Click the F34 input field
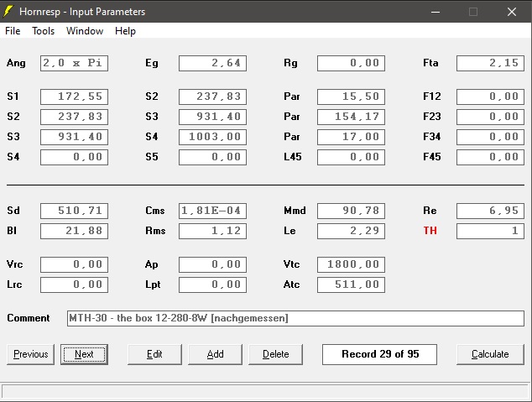Viewport: 532px width, 402px height. pos(490,137)
